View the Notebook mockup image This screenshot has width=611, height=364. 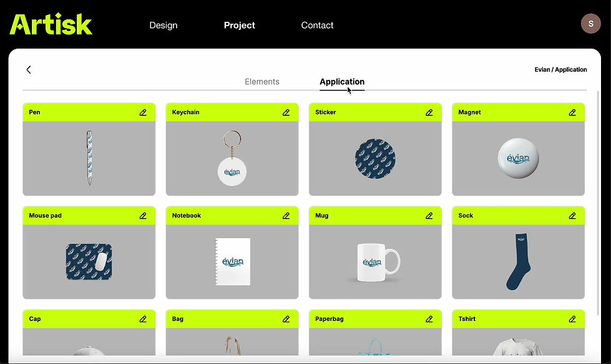coord(232,262)
